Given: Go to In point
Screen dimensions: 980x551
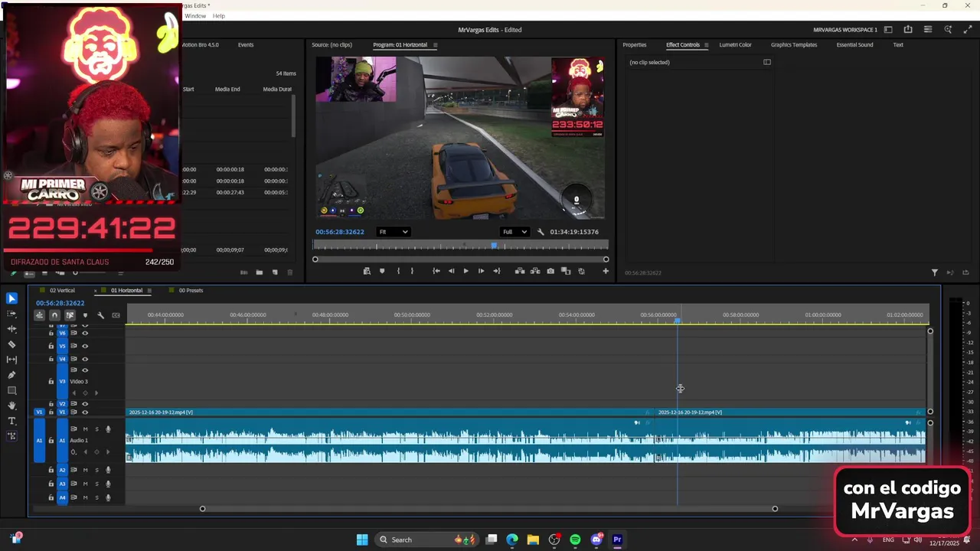Looking at the screenshot, I should click(436, 271).
